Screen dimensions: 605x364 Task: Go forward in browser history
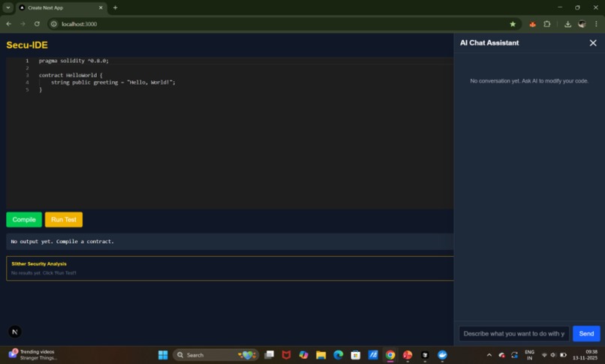(23, 24)
